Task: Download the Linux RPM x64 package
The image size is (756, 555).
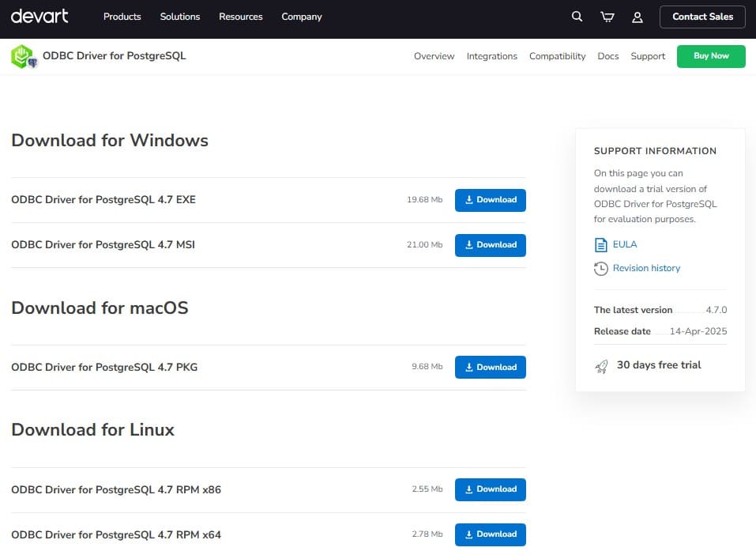Action: point(491,534)
